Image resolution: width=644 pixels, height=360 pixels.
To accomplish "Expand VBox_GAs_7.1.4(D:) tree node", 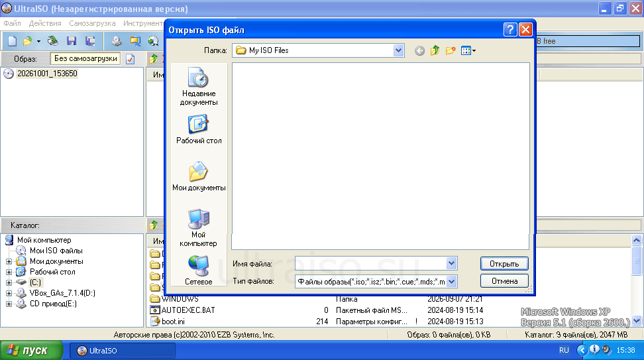I will [9, 294].
